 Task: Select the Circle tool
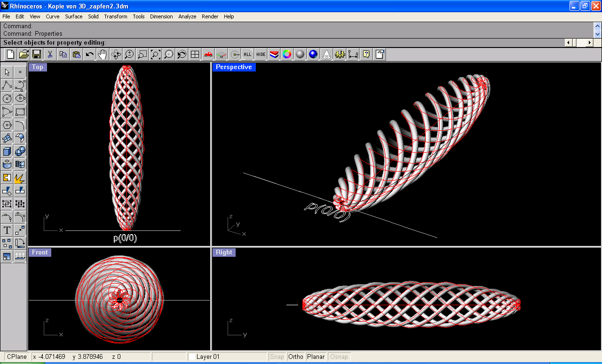pyautogui.click(x=7, y=98)
